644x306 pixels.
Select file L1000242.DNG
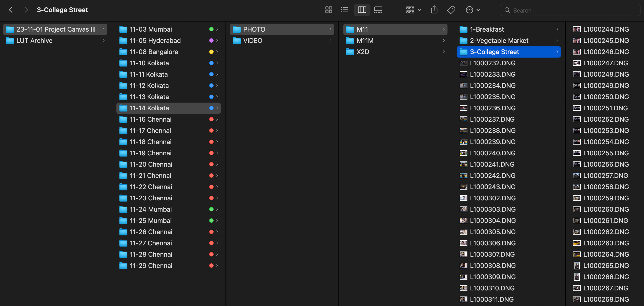point(509,176)
